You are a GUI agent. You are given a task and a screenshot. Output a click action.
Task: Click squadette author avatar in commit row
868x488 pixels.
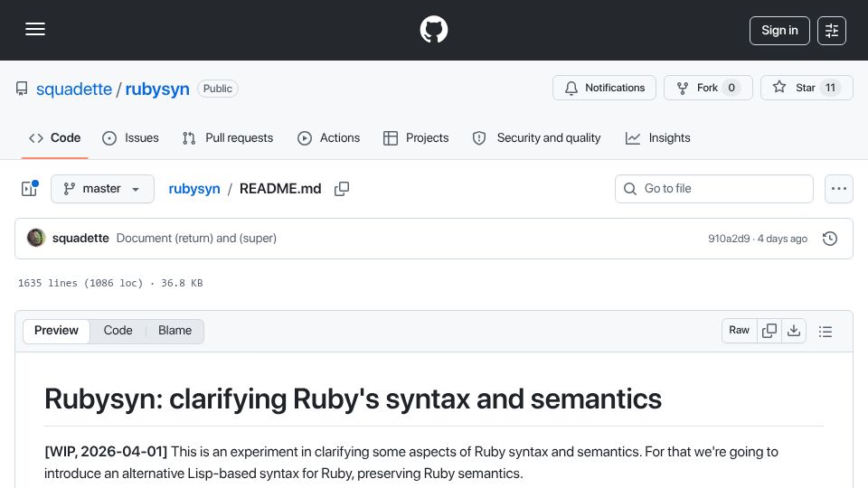click(x=36, y=238)
